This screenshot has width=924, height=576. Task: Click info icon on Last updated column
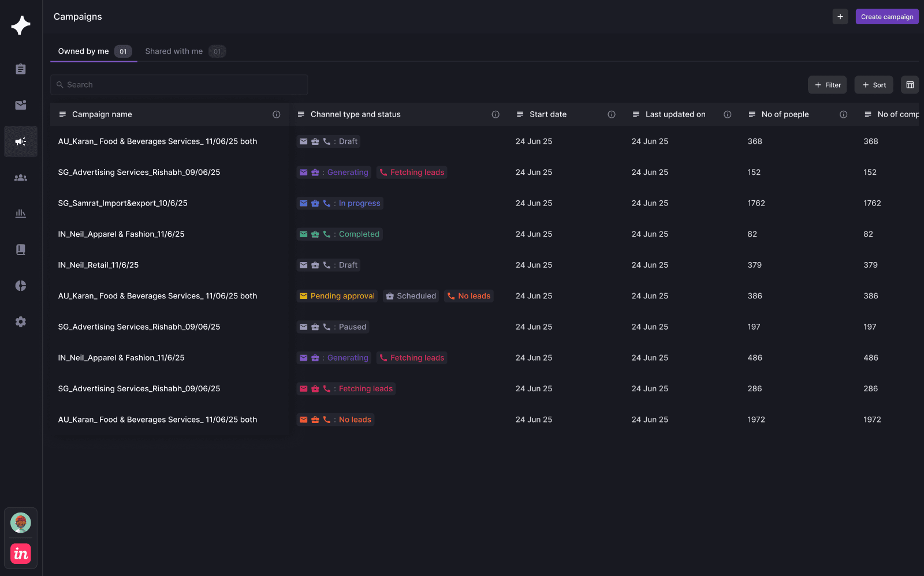pyautogui.click(x=728, y=114)
